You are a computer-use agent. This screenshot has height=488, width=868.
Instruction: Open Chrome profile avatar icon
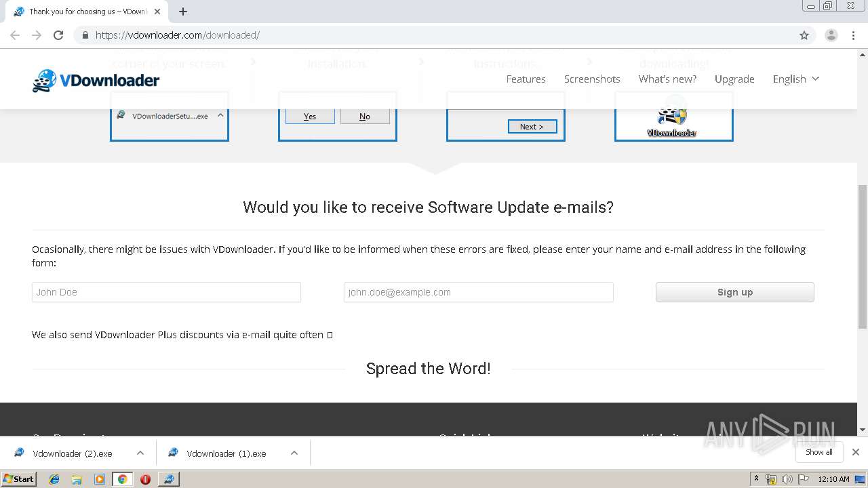[831, 35]
